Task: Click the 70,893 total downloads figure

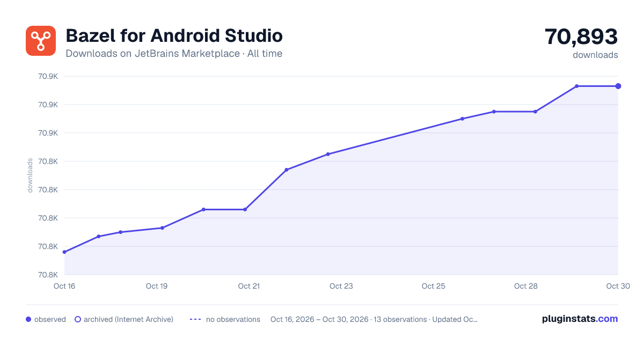Action: (581, 36)
